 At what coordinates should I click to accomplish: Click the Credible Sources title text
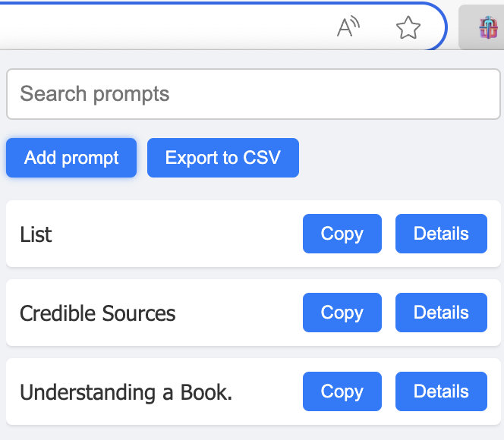pos(97,313)
